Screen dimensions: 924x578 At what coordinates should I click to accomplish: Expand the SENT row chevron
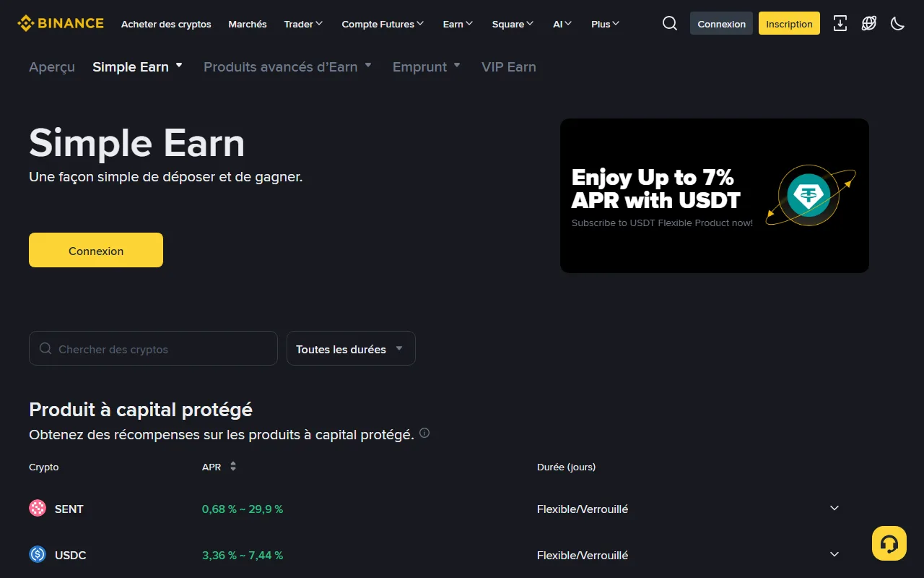834,508
